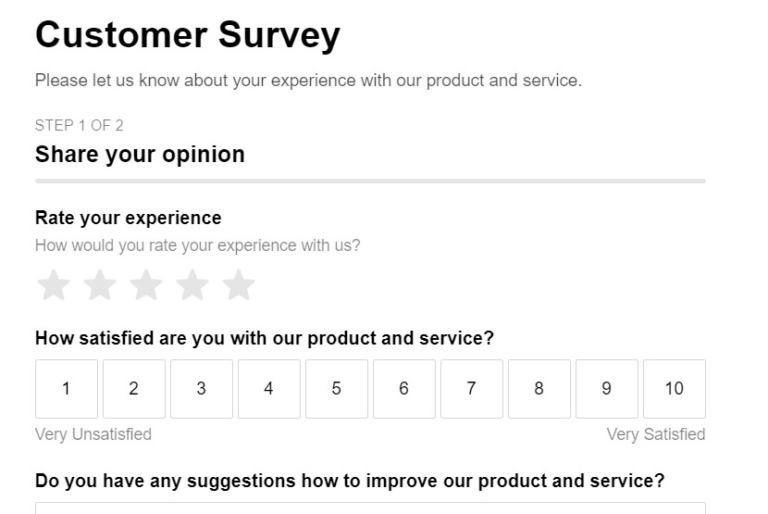Screen dimensions: 768x514
Task: Rate experience with the first star
Action: [53, 286]
